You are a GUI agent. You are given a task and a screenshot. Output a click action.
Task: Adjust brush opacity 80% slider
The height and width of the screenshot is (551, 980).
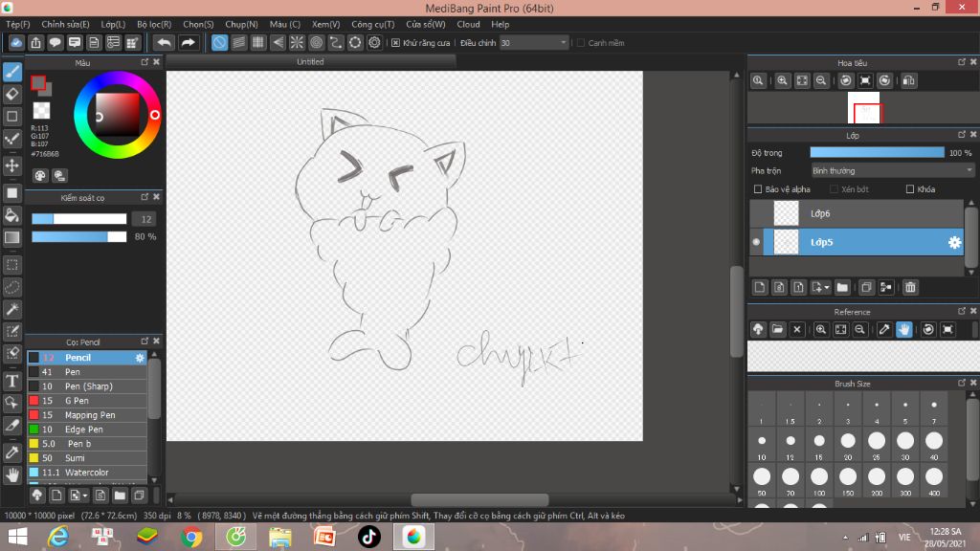click(79, 237)
